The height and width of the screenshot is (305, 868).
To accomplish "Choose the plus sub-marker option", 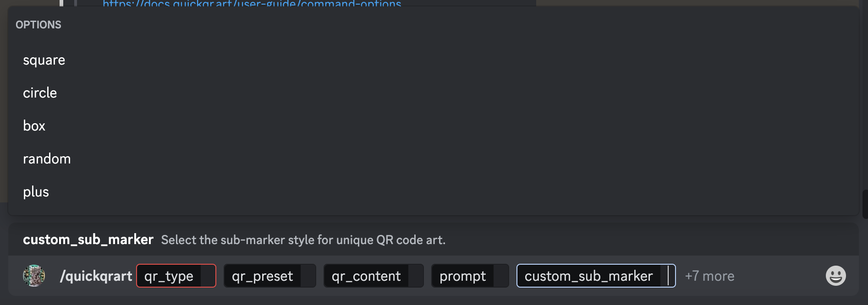I will click(x=36, y=192).
